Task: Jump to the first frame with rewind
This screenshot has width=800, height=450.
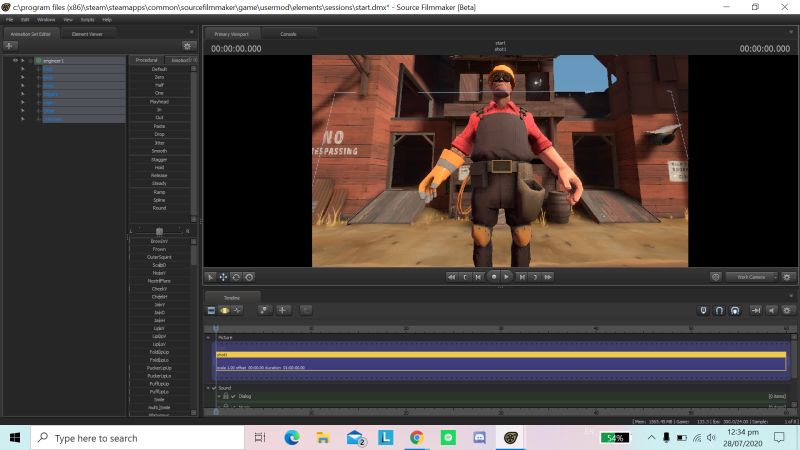Action: coord(452,277)
